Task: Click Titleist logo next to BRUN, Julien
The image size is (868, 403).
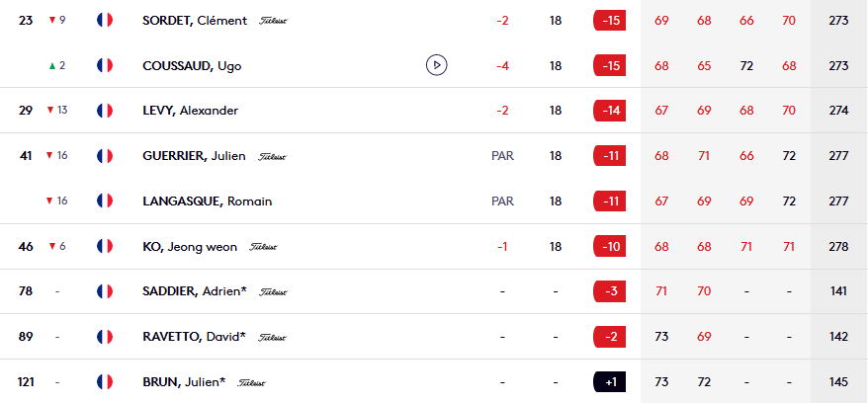Action: click(x=252, y=382)
